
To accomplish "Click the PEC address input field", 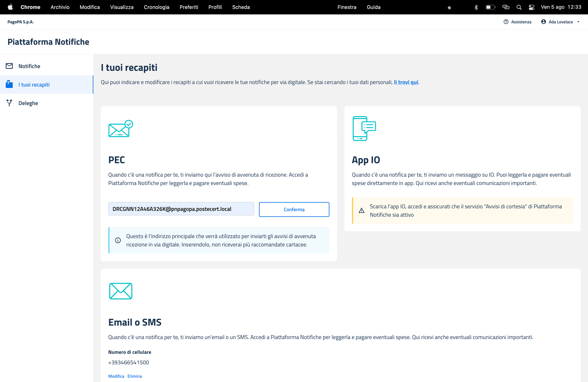I will [181, 209].
